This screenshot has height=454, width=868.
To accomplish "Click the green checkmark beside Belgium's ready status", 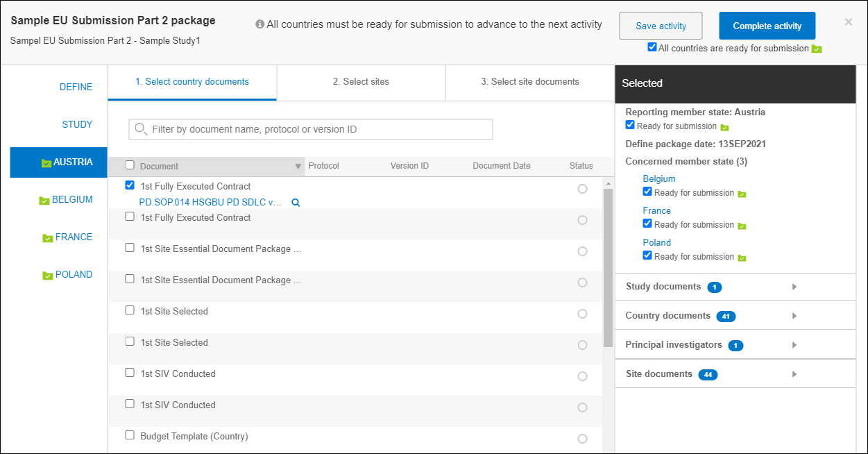I will click(742, 192).
